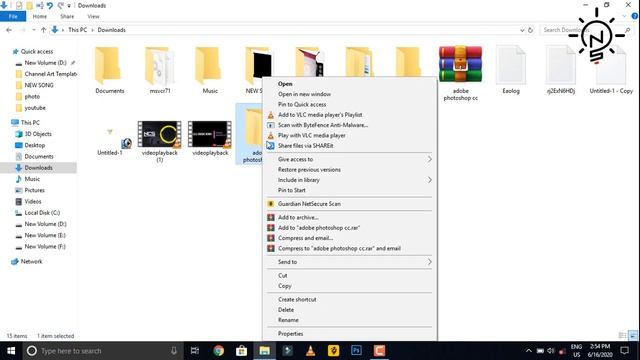Select the videoplayback (1) video thumbnail
Screen dimensions: 640x360
coord(160,134)
